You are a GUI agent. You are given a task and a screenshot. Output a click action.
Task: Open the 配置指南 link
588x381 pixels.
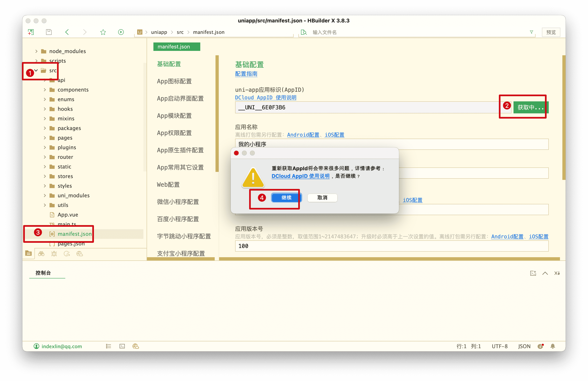(x=246, y=74)
